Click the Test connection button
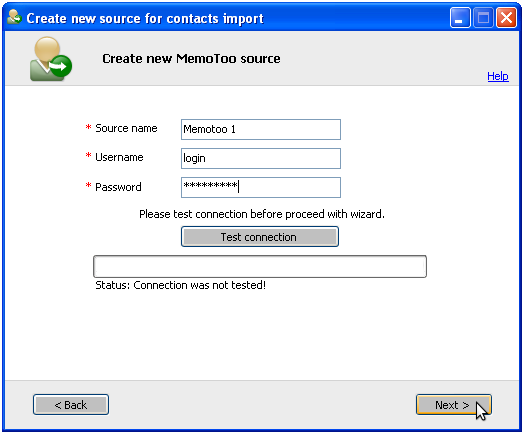 click(260, 237)
